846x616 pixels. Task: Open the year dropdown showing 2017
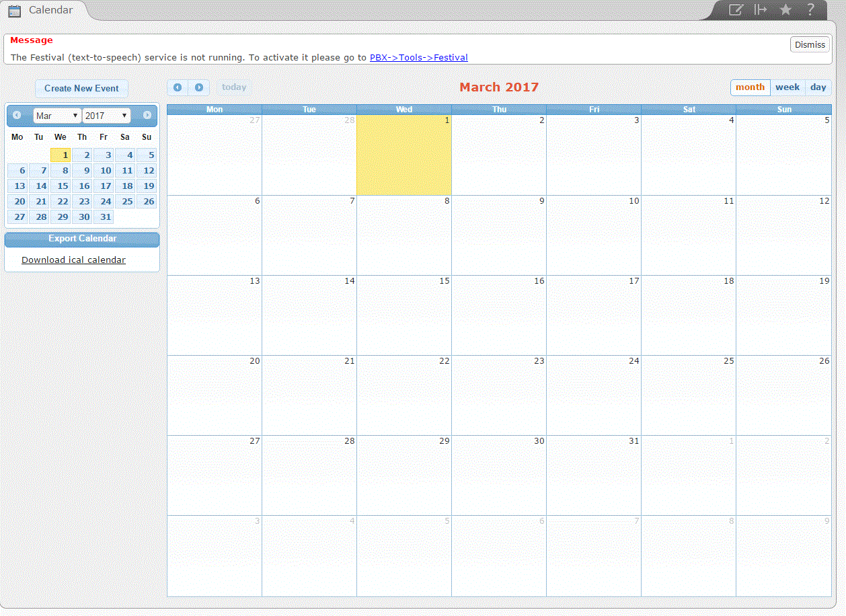[106, 116]
